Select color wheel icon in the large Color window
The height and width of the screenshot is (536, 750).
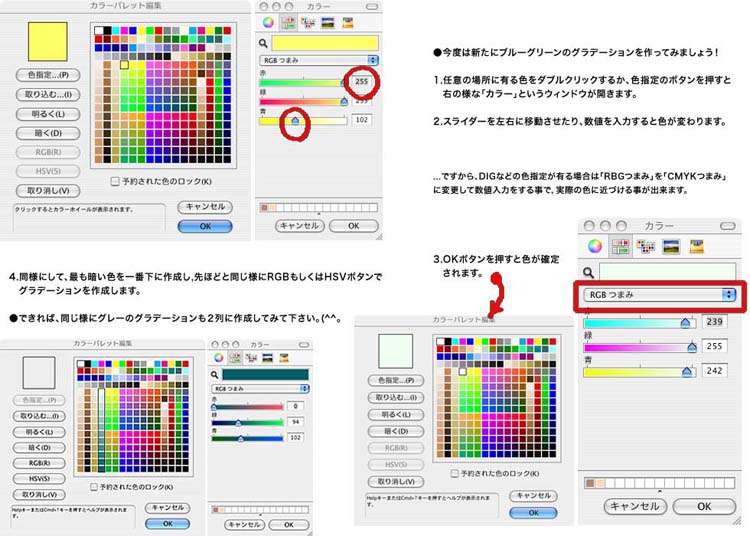click(x=595, y=246)
